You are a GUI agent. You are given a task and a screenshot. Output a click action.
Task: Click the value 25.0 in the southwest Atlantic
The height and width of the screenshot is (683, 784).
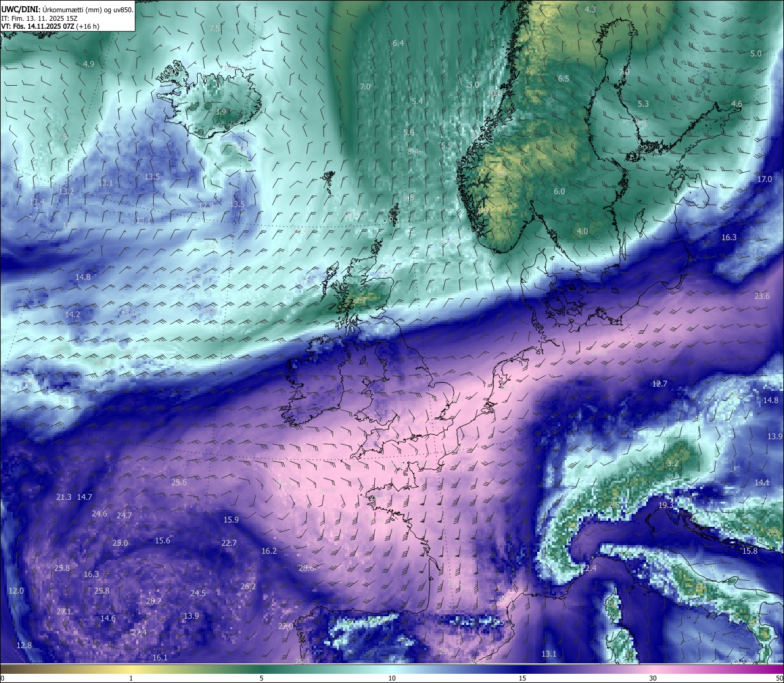click(x=120, y=543)
